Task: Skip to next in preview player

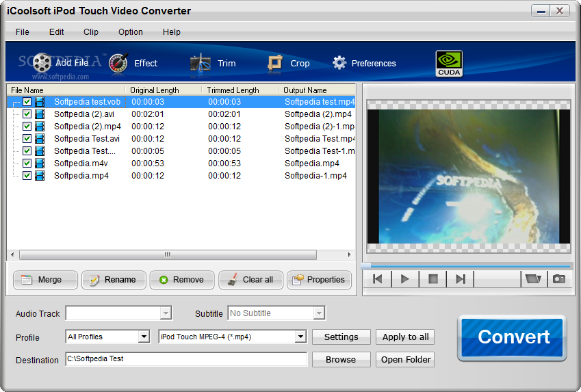Action: pyautogui.click(x=460, y=279)
